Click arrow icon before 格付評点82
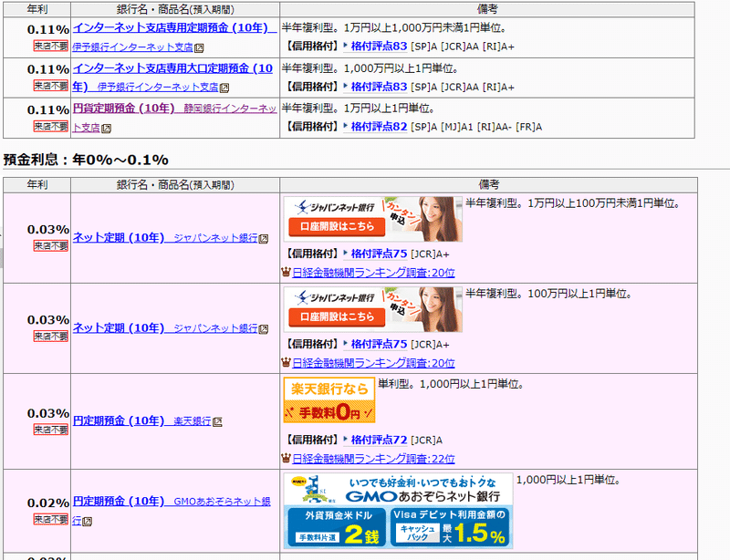Viewport: 730px width, 560px height. tap(346, 126)
